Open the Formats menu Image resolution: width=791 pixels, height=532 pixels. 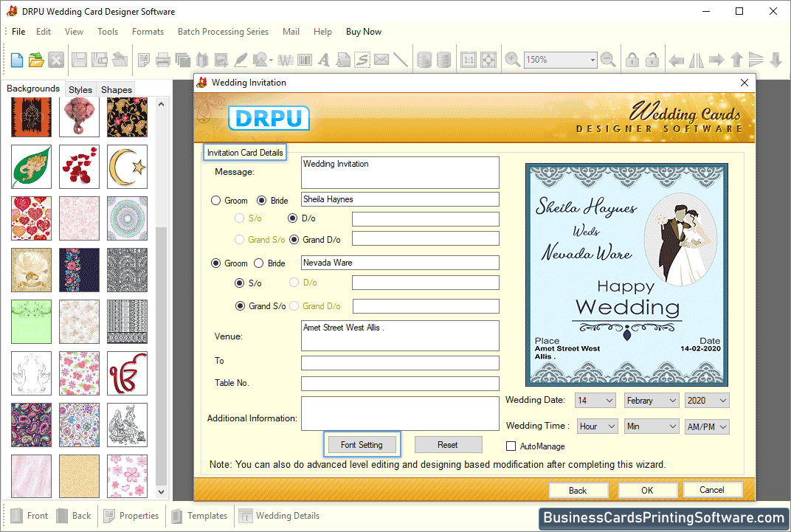coord(148,31)
